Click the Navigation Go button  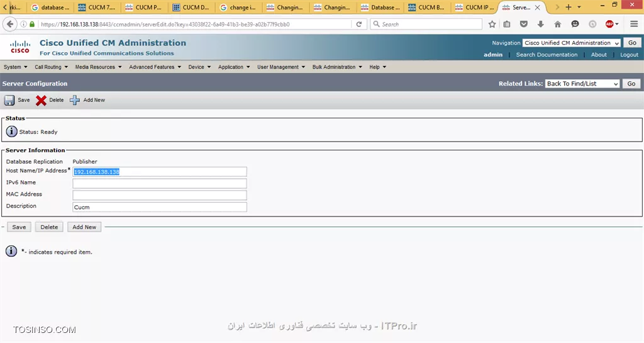[632, 43]
